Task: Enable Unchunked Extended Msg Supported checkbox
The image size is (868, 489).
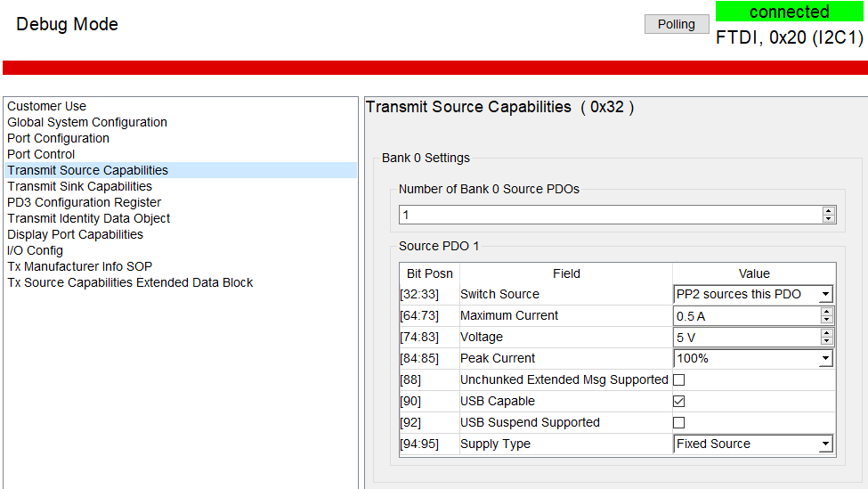Action: 679,379
